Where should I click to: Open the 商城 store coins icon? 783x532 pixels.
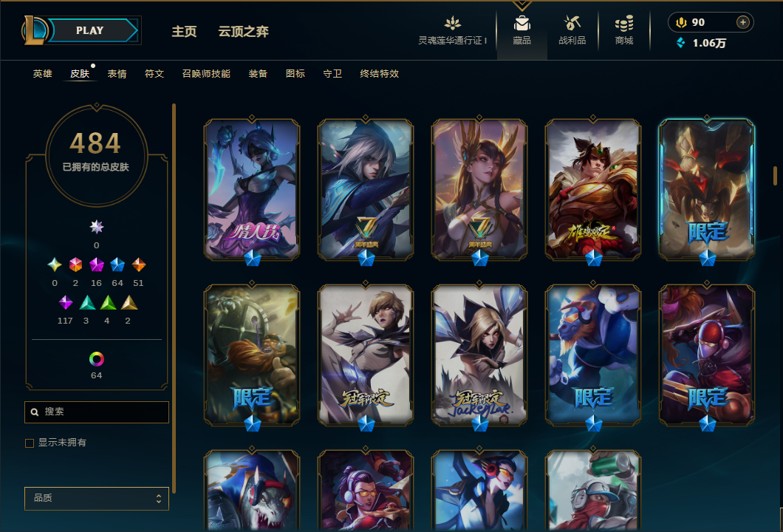pos(624,23)
